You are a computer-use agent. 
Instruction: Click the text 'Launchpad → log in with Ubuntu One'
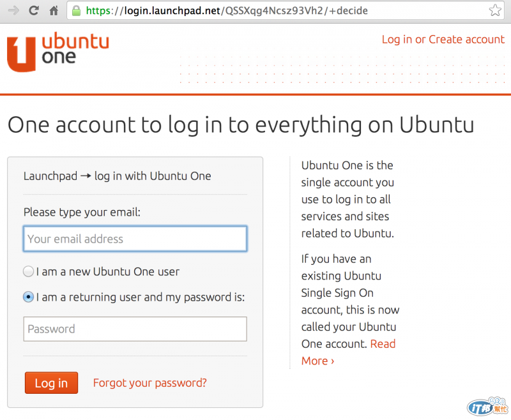pyautogui.click(x=118, y=176)
